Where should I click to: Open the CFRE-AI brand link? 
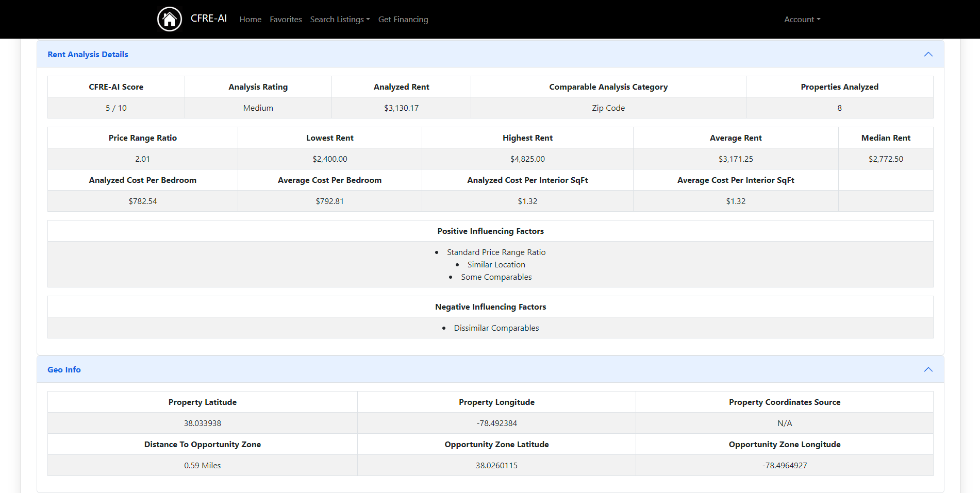click(x=208, y=18)
